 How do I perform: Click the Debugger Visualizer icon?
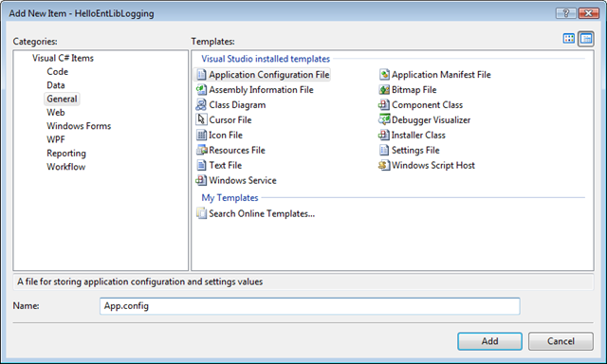(384, 119)
